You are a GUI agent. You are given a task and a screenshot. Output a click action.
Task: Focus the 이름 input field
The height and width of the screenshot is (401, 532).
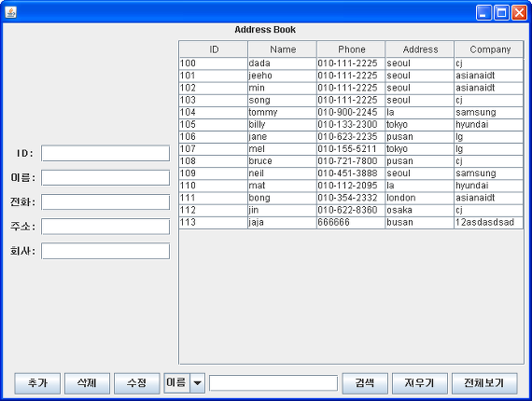click(105, 178)
